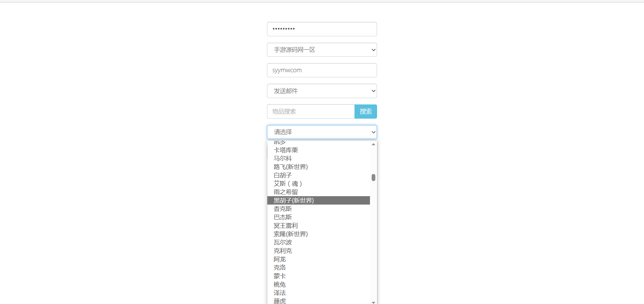Viewport: 644px width, 304px height.
Task: Click the password input field
Action: [322, 29]
